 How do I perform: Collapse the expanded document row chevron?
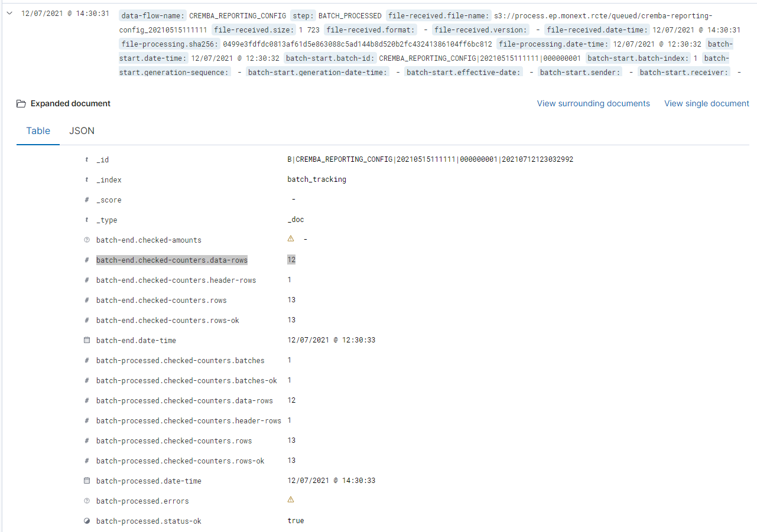coord(9,14)
